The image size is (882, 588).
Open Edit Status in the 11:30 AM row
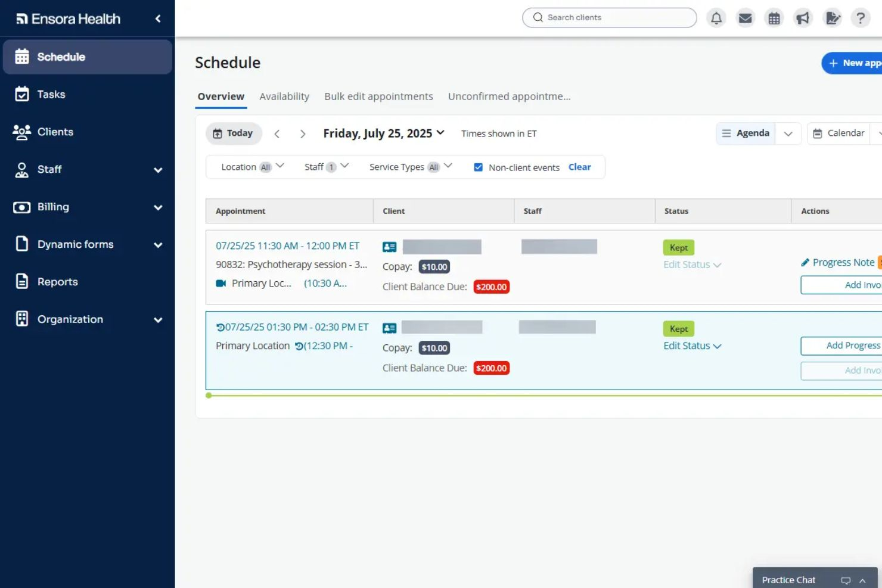[x=692, y=265]
